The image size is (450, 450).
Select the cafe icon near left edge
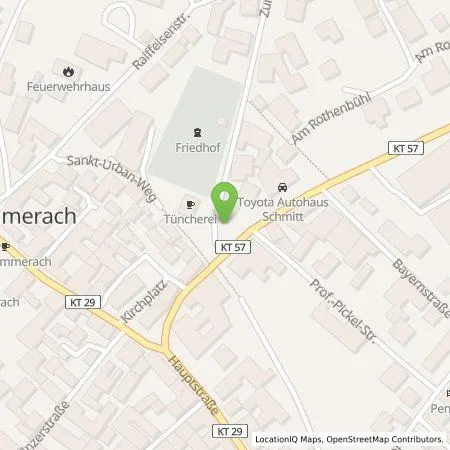click(x=5, y=247)
